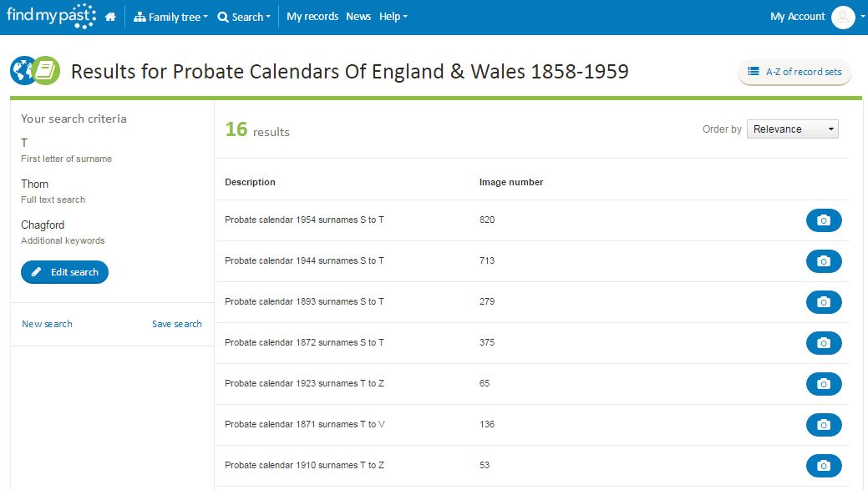Open image for 1954 probate calendar

point(823,220)
